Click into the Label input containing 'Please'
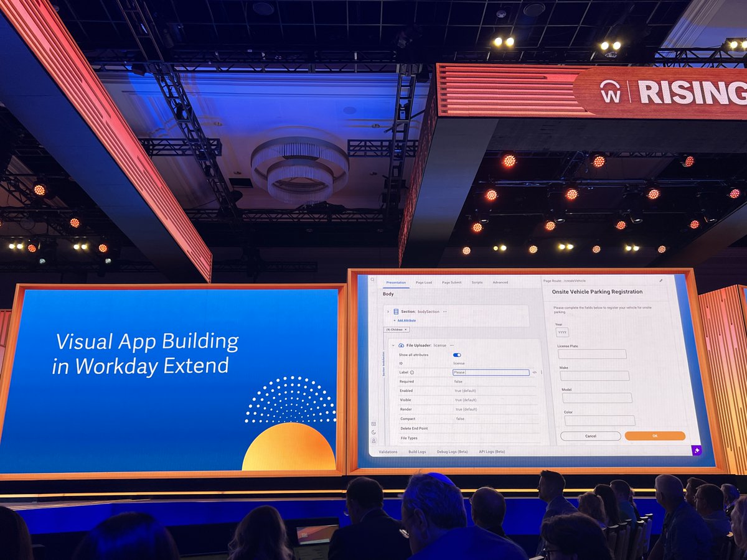 [491, 373]
